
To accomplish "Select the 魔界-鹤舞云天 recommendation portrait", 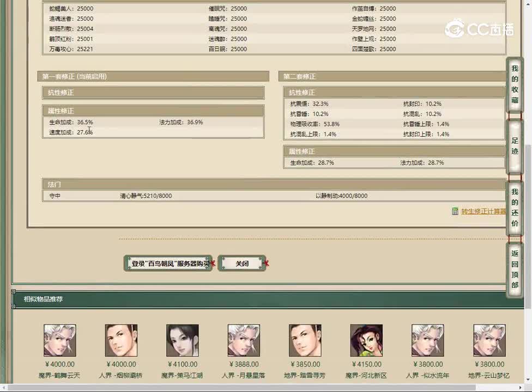I will (x=60, y=340).
